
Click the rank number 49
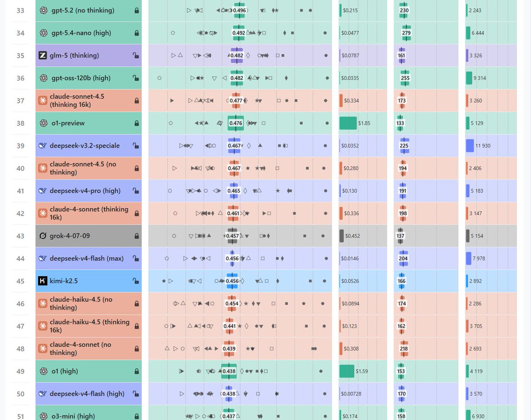20,371
